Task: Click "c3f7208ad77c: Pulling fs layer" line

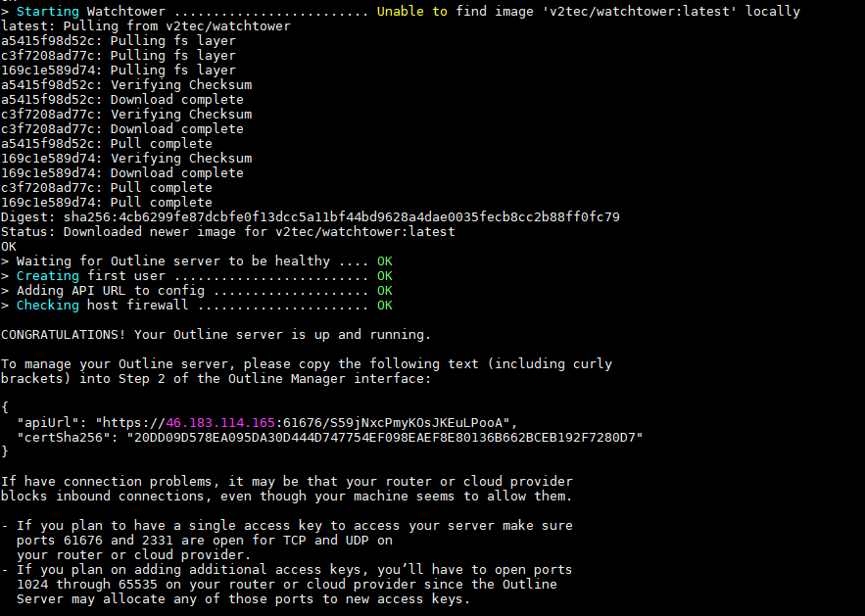Action: 119,56
